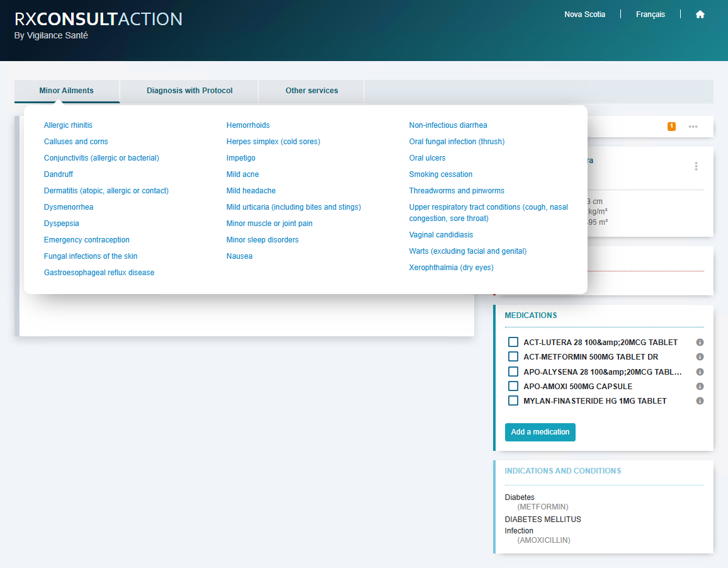Show info for MYLAN-FINASTERIDE HG 1MG
The image size is (728, 568).
(x=699, y=400)
